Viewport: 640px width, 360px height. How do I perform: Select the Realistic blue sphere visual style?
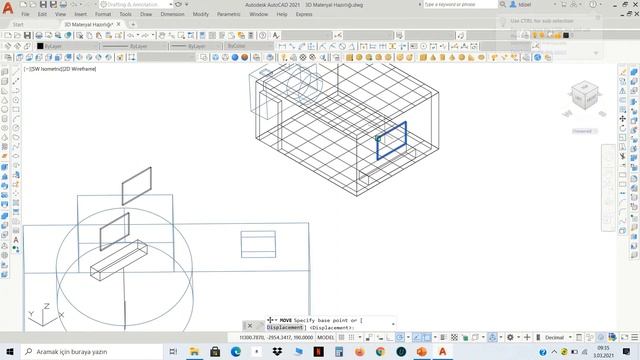click(235, 58)
